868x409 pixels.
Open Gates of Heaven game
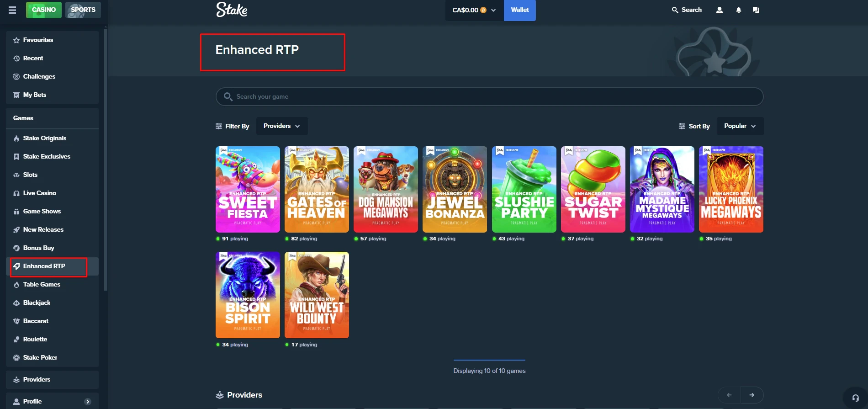317,189
